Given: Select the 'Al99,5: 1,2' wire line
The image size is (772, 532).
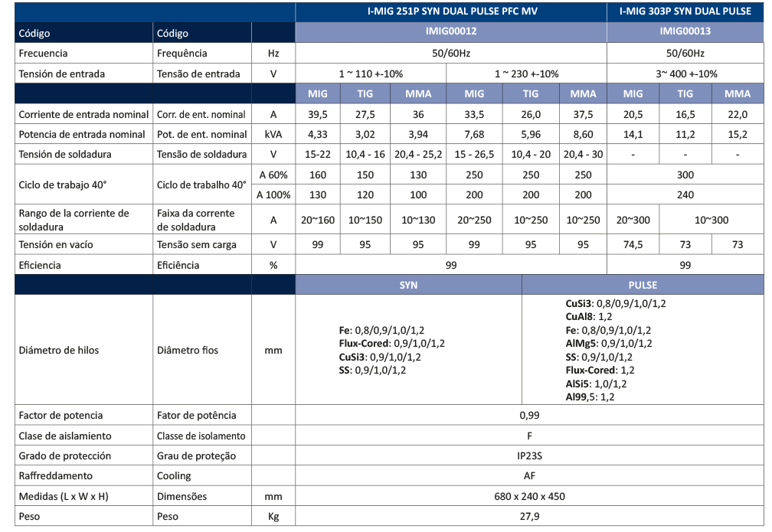Looking at the screenshot, I should point(590,397).
